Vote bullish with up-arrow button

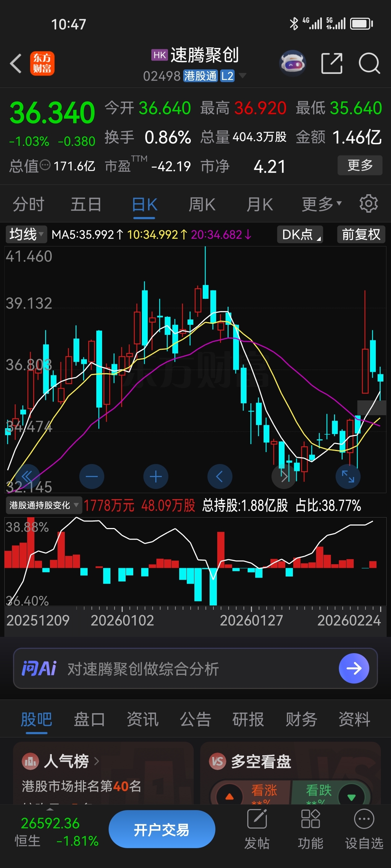coord(229,796)
